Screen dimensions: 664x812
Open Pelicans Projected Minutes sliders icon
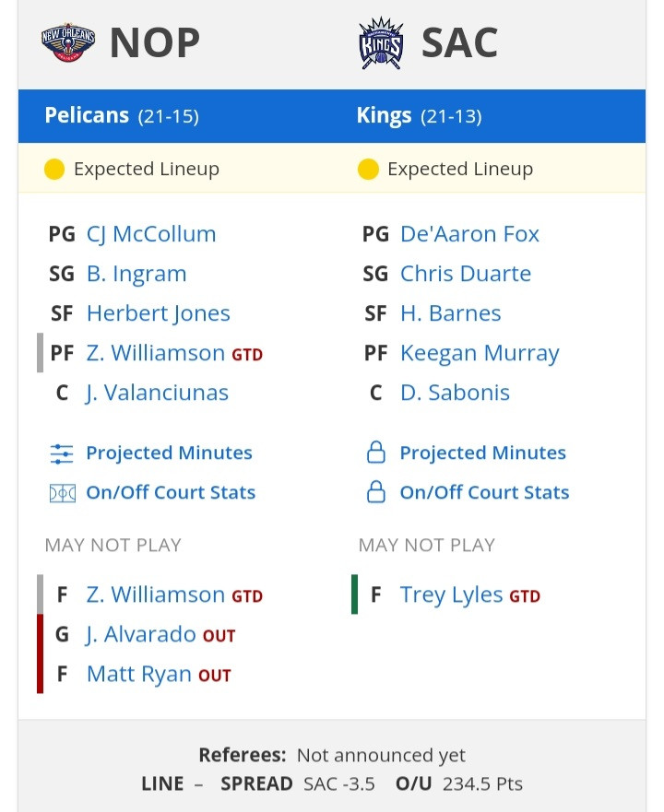click(x=62, y=453)
